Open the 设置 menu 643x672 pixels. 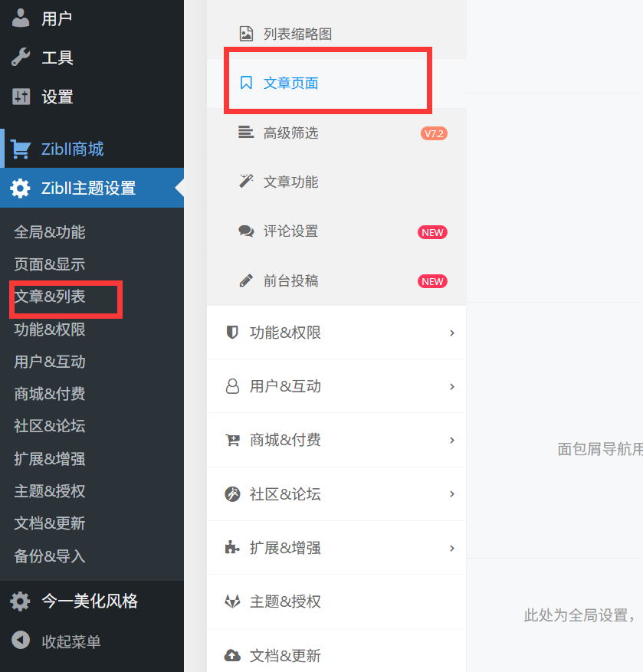click(x=92, y=97)
